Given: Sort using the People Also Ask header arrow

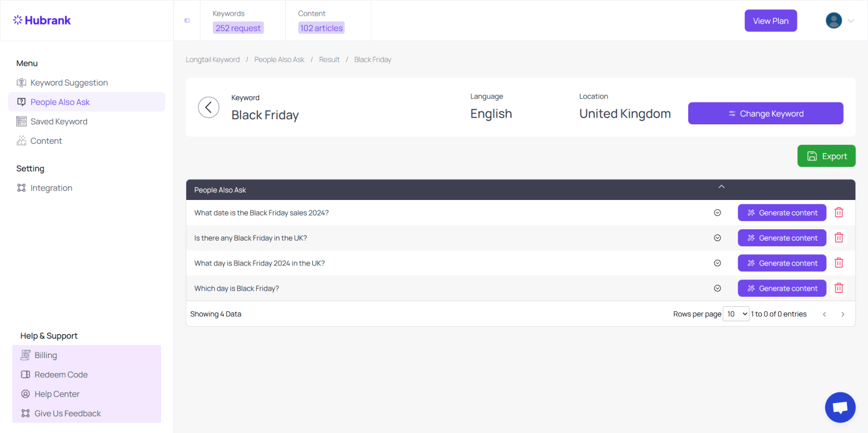Looking at the screenshot, I should click(721, 187).
